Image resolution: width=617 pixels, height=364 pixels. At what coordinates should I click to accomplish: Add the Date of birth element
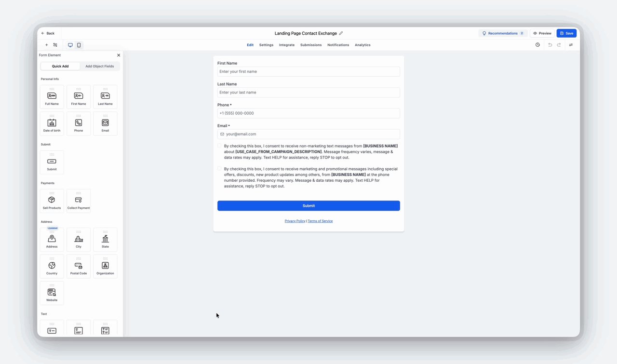click(52, 124)
